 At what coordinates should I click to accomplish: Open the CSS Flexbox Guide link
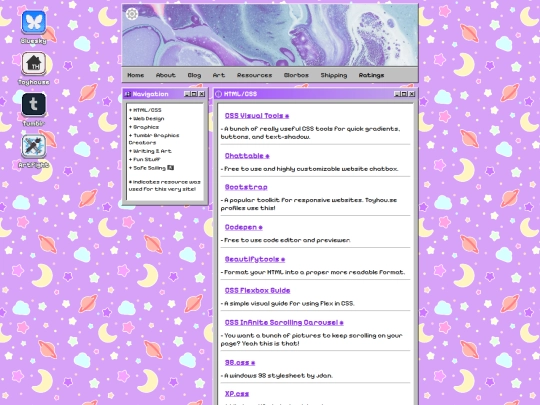point(257,291)
